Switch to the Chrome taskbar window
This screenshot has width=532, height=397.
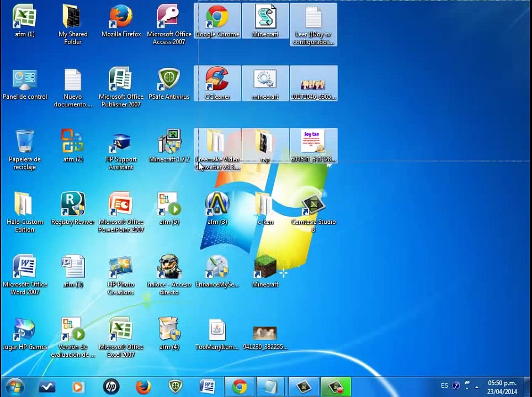pos(239,387)
